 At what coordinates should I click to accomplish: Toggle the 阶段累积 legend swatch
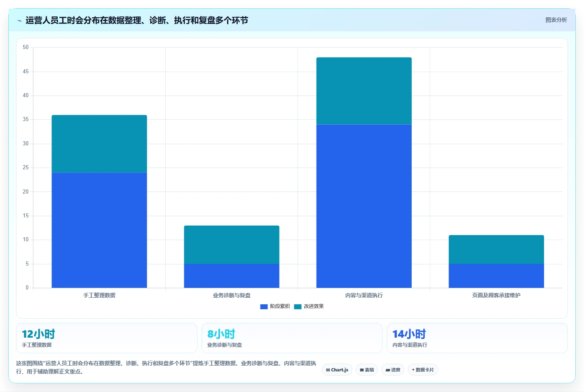(x=264, y=306)
